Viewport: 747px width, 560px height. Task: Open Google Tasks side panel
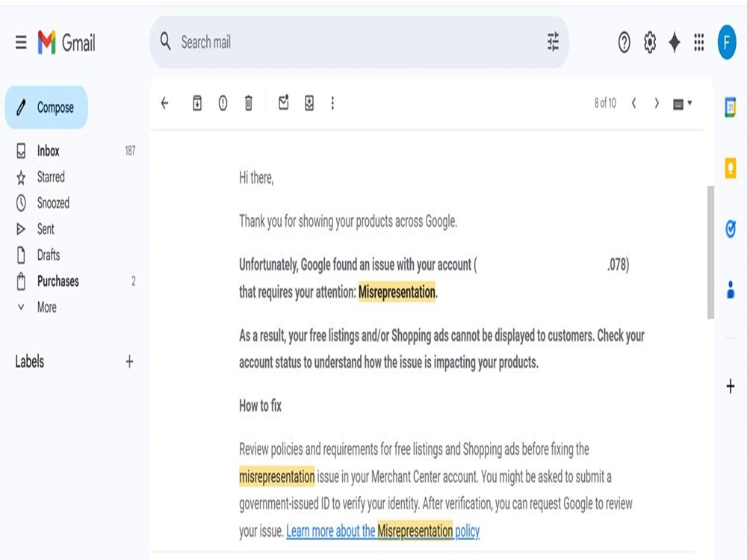pyautogui.click(x=731, y=228)
